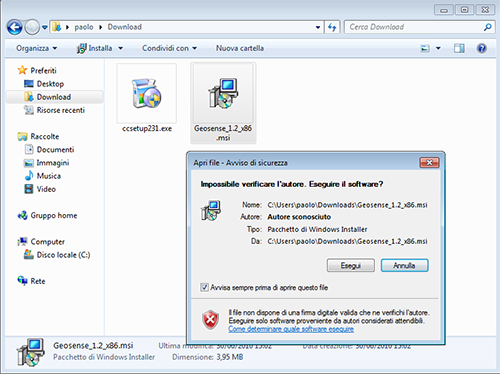Viewport: 500px width, 374px height.
Task: Click the Annulla button in the dialog
Action: tap(404, 266)
